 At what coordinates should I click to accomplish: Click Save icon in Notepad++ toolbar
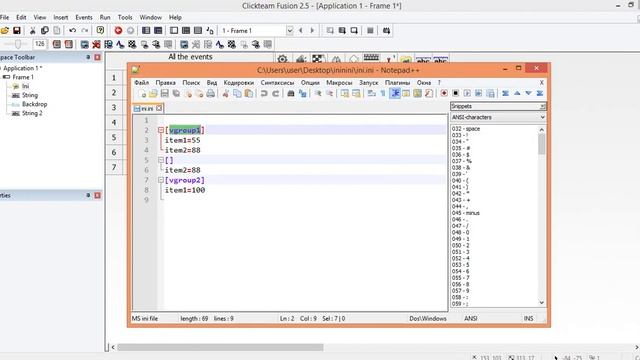(164, 94)
